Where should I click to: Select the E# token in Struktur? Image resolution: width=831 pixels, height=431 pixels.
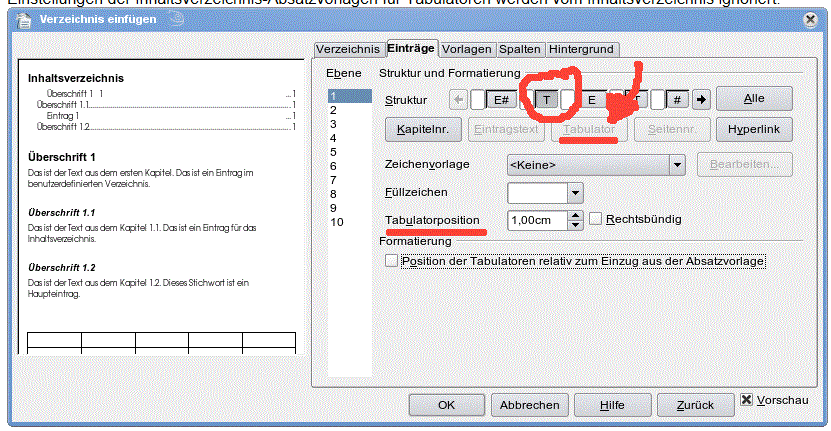click(x=502, y=99)
